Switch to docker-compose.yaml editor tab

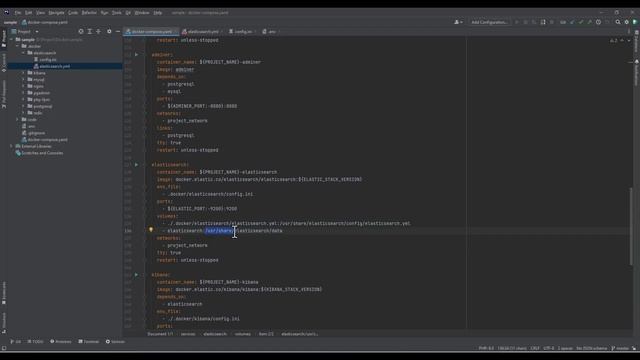[x=150, y=31]
